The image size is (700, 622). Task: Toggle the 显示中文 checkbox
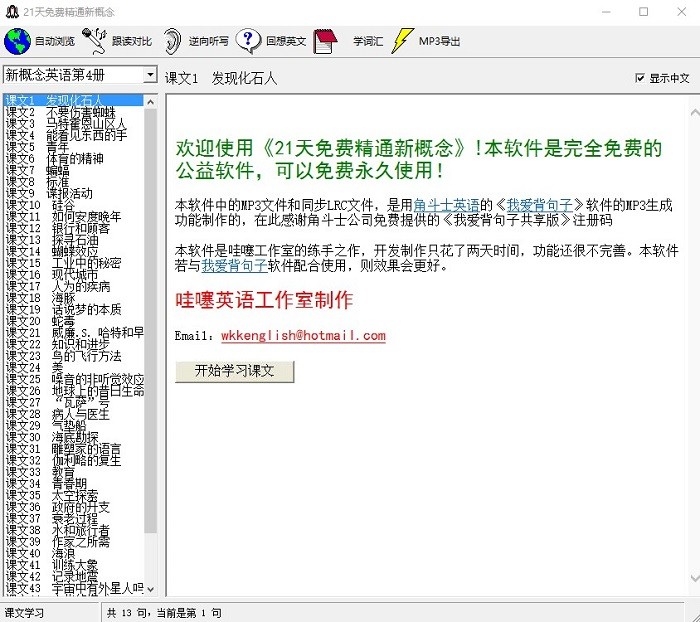(640, 78)
